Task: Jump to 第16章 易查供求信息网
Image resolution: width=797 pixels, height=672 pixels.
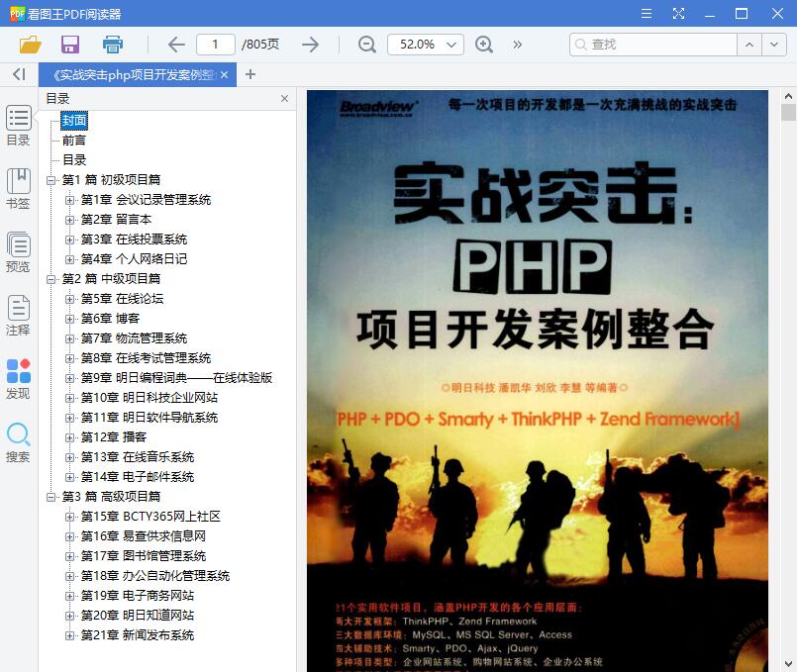Action: [x=144, y=536]
